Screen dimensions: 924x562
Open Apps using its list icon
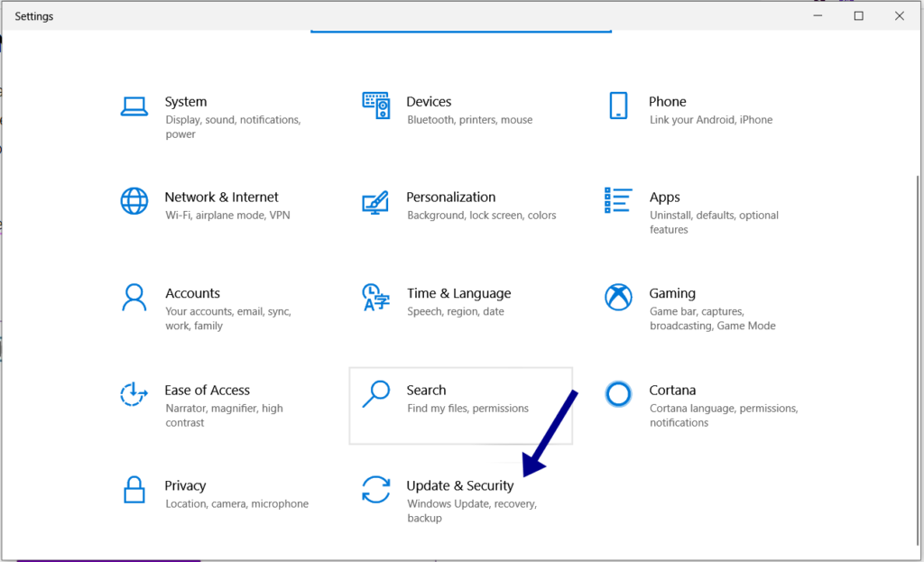click(618, 201)
